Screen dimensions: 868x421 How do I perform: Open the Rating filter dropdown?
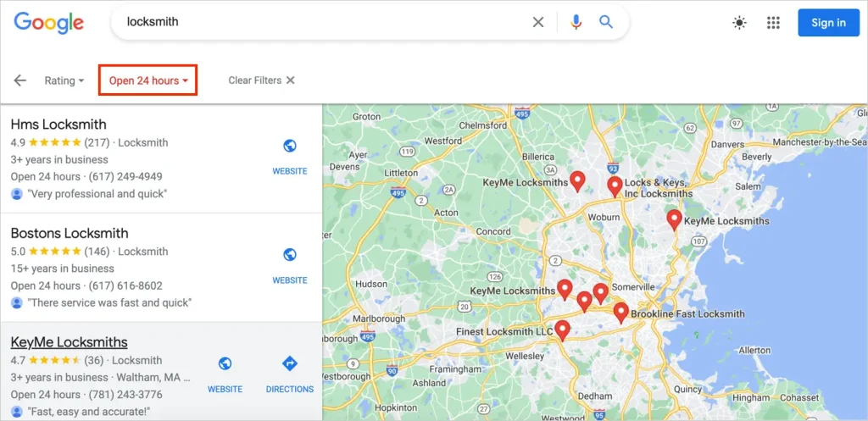pyautogui.click(x=64, y=80)
